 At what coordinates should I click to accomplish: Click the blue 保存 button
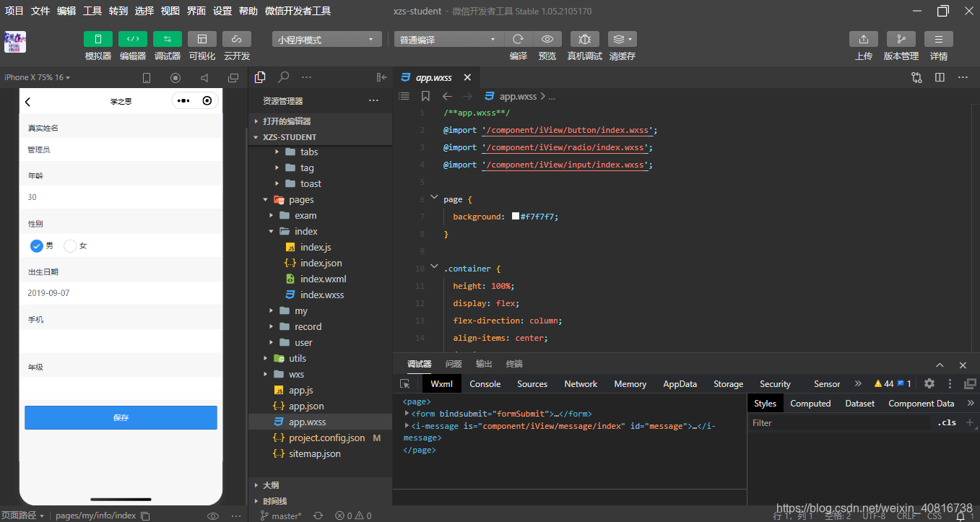[x=121, y=417]
